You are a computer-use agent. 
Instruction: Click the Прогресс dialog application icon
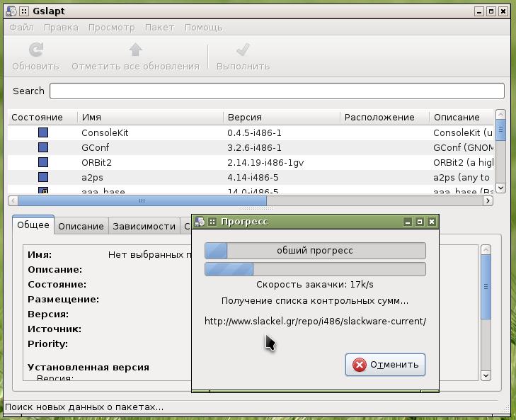coord(200,222)
